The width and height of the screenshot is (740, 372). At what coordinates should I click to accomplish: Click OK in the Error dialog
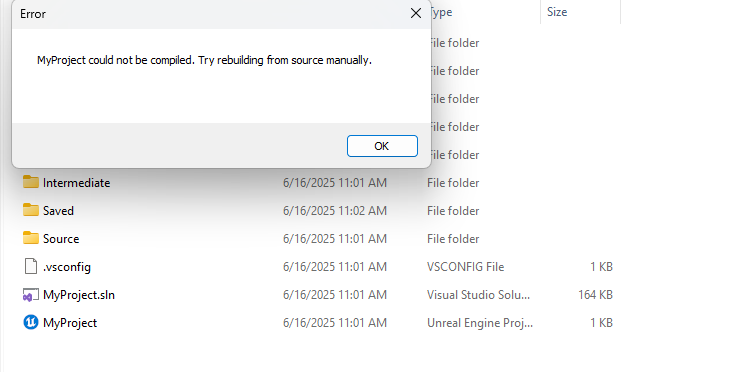coord(382,146)
